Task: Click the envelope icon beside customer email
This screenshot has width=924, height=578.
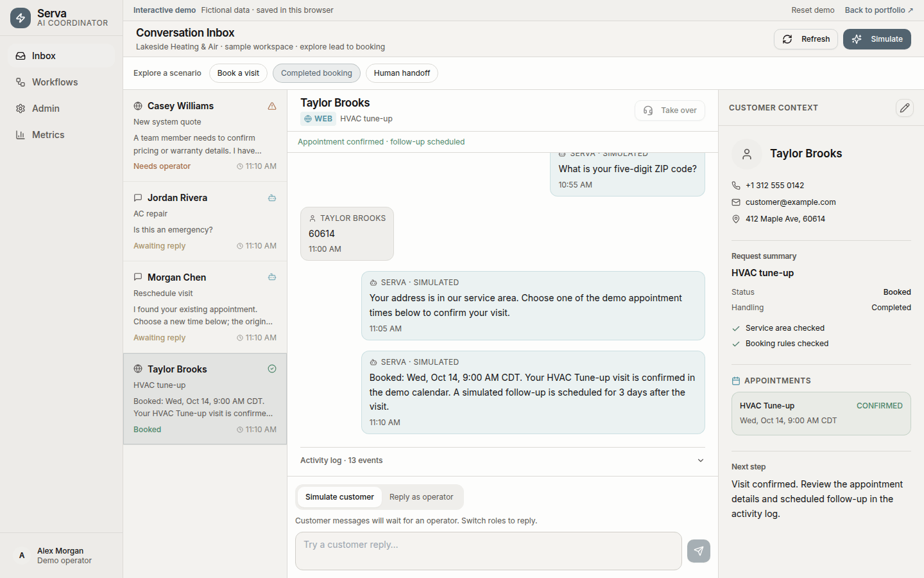Action: pos(736,202)
